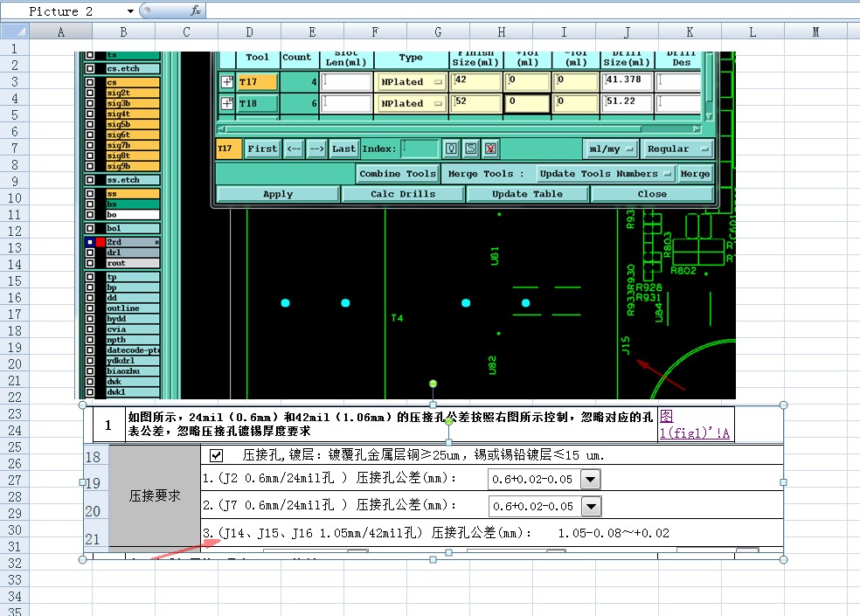Image resolution: width=860 pixels, height=616 pixels.
Task: Open dropdown for J2 压接孔公差 value
Action: pyautogui.click(x=590, y=480)
